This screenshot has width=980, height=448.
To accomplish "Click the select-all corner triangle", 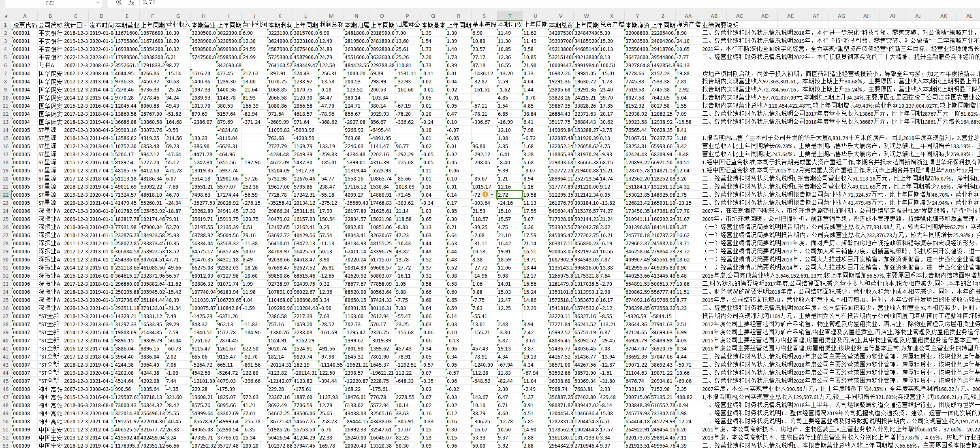I will (6, 16).
